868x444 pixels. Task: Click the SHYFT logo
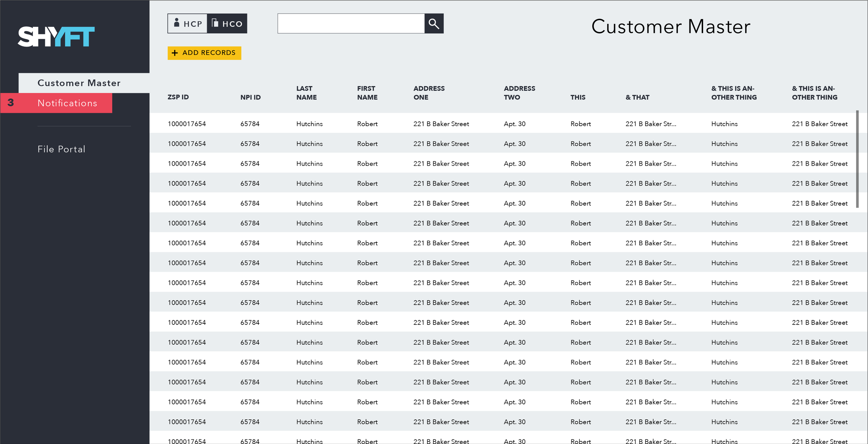point(56,36)
